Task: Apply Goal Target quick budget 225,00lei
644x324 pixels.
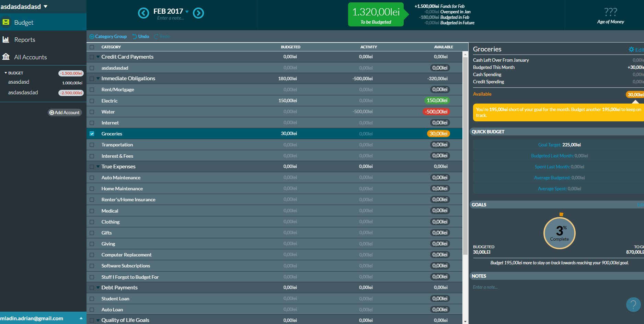Action: [559, 145]
